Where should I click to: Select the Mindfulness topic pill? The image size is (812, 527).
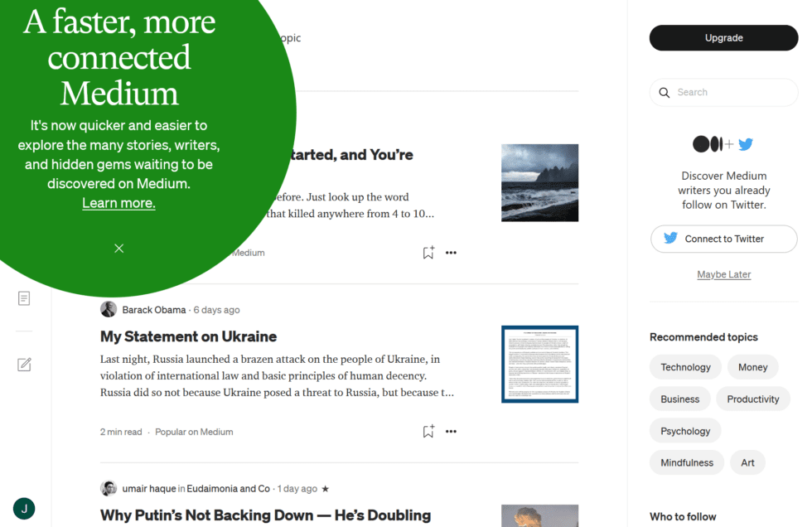[686, 462]
